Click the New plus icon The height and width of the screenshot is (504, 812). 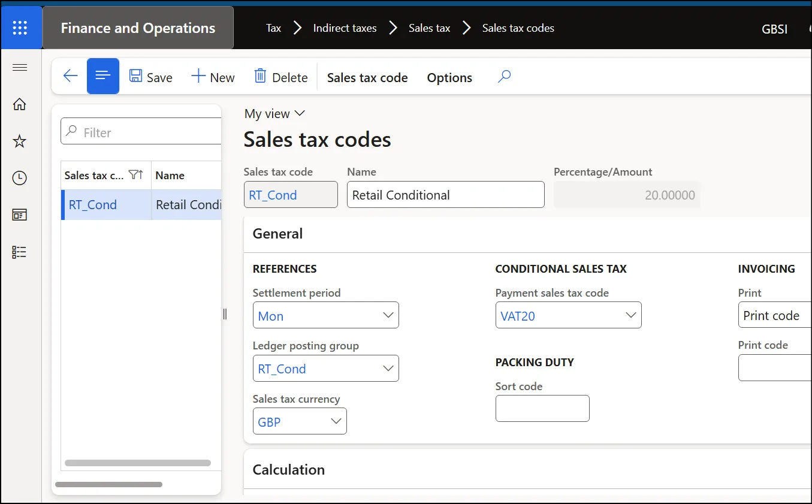(x=198, y=76)
